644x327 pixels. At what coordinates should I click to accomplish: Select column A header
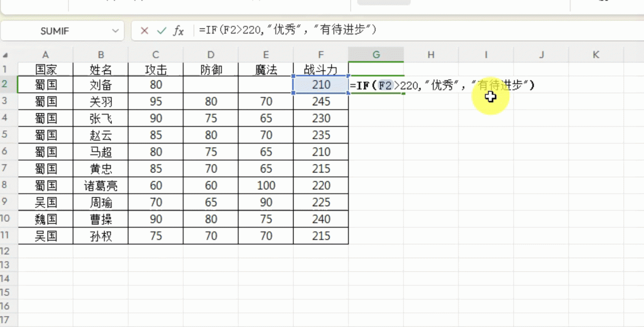pos(45,55)
